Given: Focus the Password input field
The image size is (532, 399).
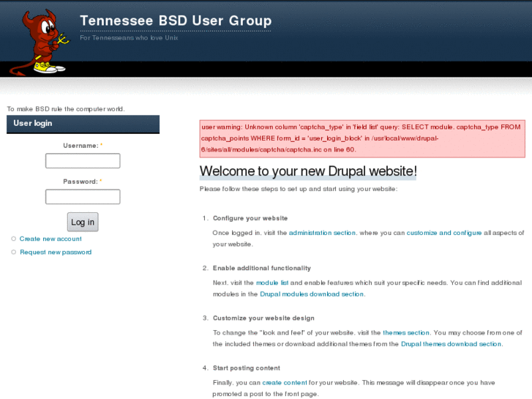Looking at the screenshot, I should pyautogui.click(x=83, y=197).
